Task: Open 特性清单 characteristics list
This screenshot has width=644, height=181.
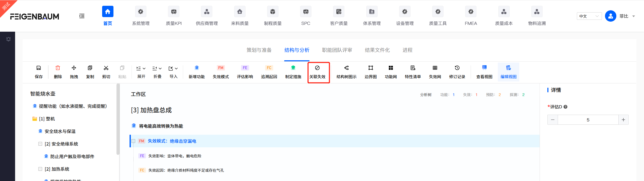Action: (413, 72)
